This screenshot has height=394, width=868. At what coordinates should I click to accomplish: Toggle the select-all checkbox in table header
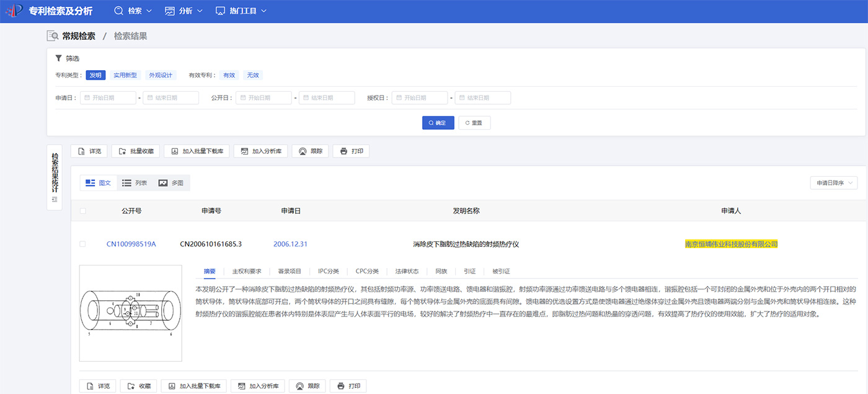(83, 211)
